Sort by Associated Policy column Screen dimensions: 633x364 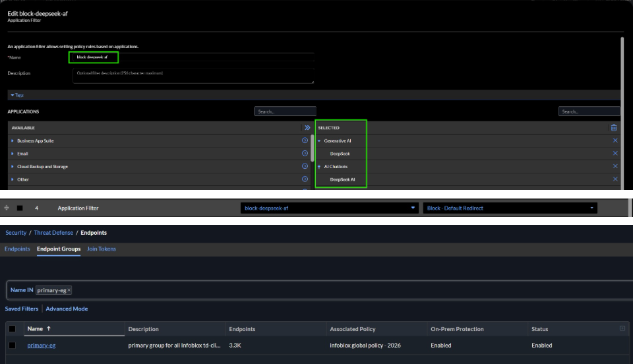[x=352, y=329]
